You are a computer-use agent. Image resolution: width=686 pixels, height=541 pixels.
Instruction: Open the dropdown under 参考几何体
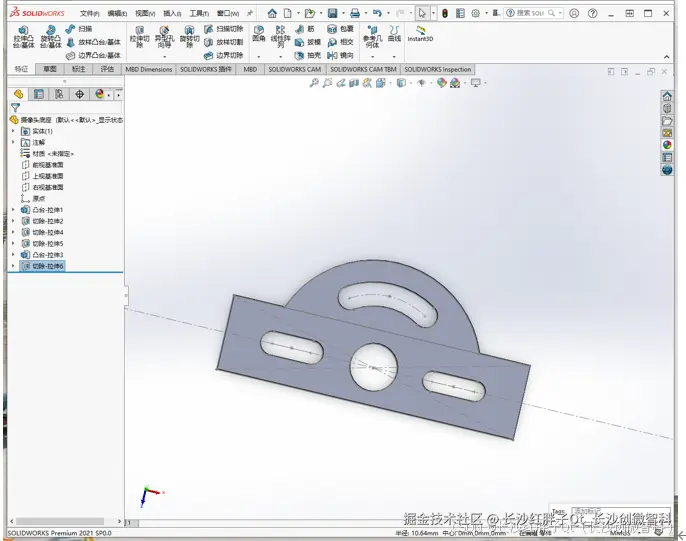372,56
